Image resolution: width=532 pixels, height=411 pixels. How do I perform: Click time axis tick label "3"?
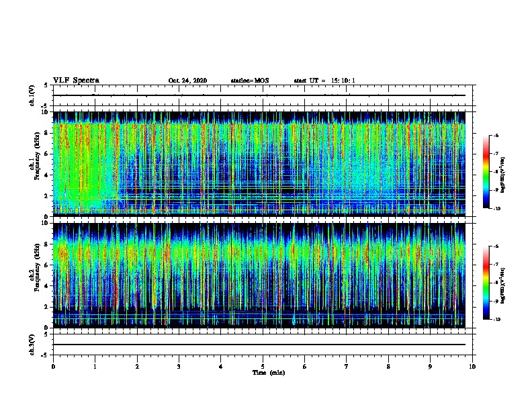179,367
